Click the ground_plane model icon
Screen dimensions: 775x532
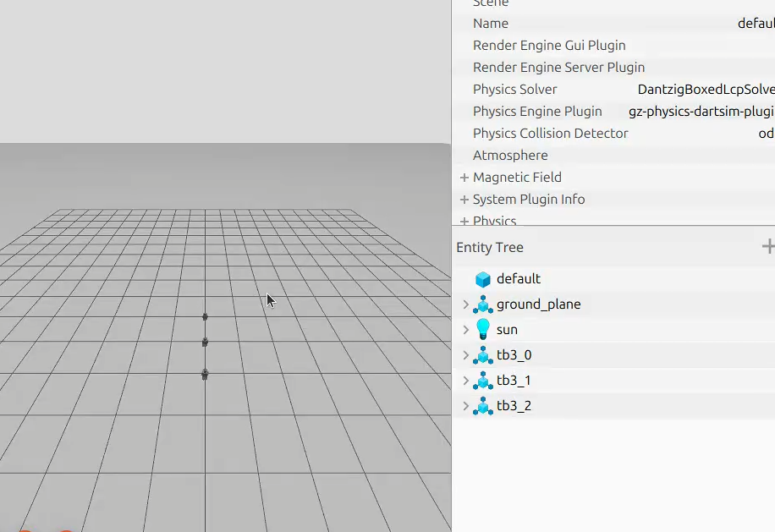pyautogui.click(x=483, y=304)
